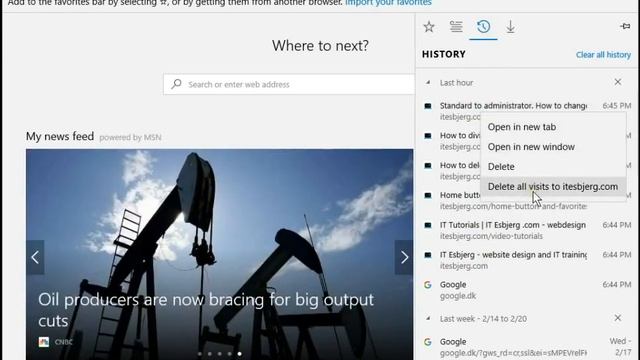Open the Favorites star tab

(429, 27)
